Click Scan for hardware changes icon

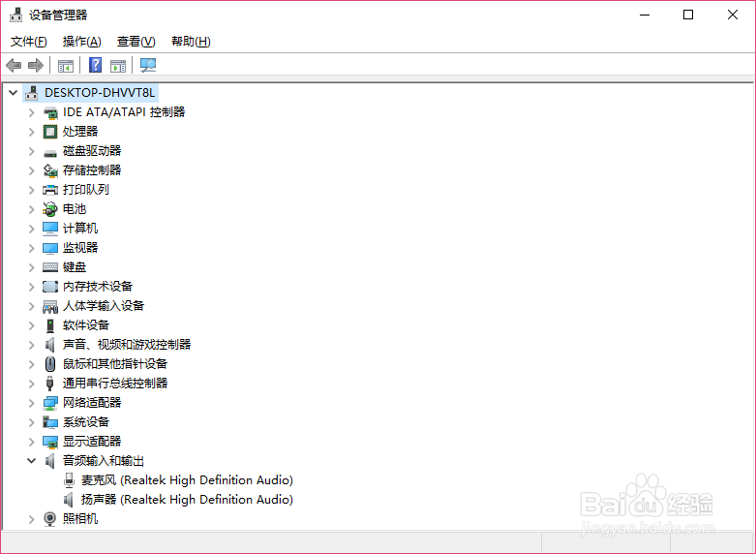(147, 65)
